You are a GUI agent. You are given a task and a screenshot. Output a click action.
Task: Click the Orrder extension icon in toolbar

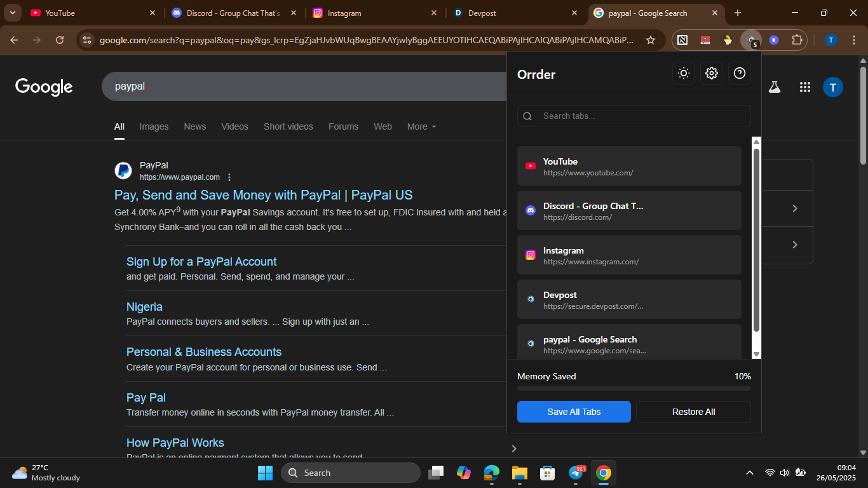point(751,40)
